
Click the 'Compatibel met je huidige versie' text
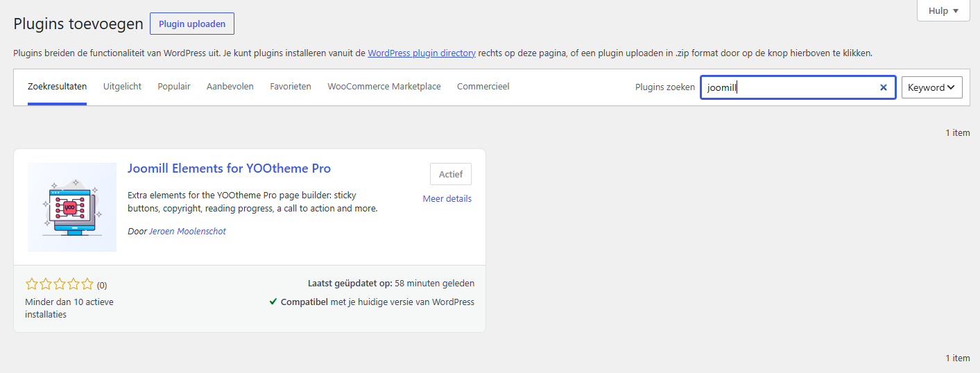[x=377, y=302]
